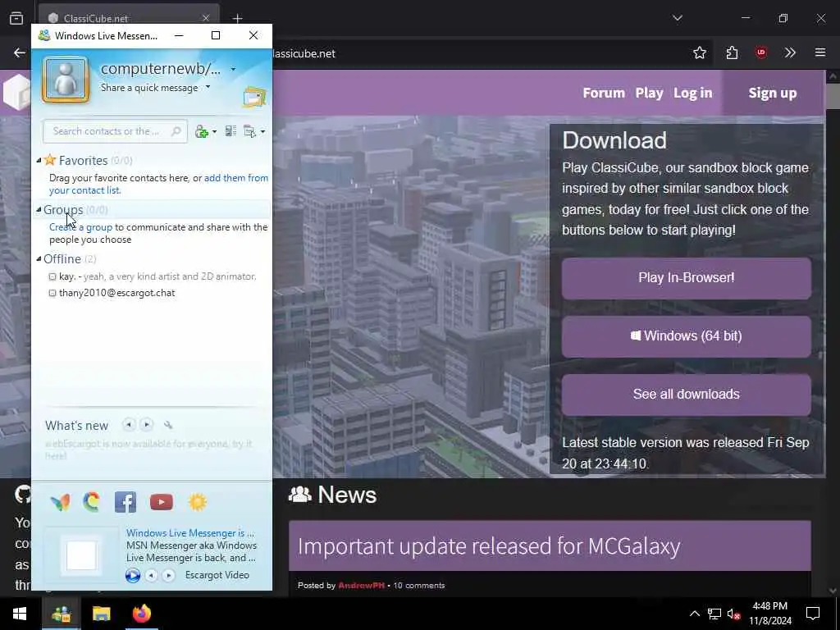Click the video thumbnail in Messenger footer
The image size is (840, 630).
[x=81, y=555]
